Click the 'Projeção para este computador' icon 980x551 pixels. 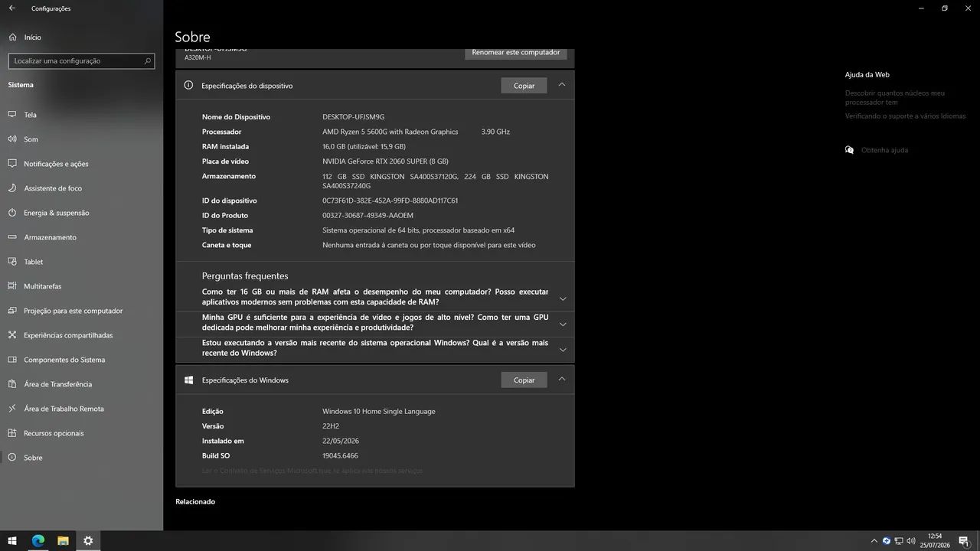(11, 311)
